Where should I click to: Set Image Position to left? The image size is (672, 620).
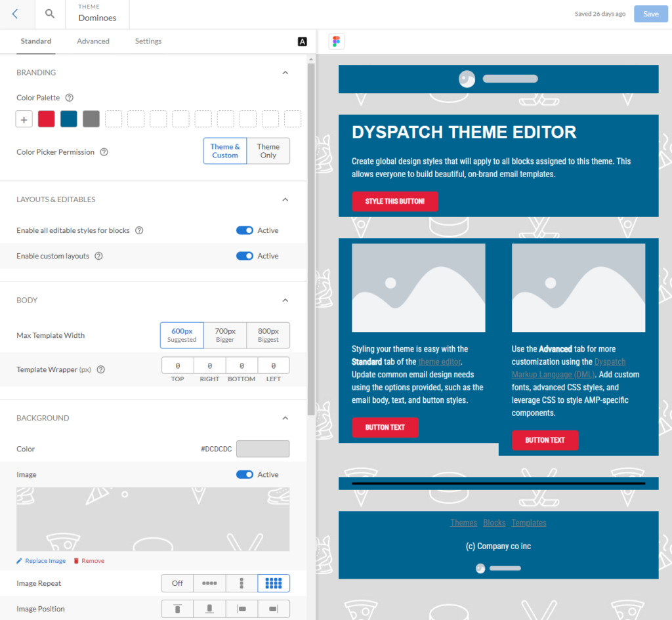241,609
